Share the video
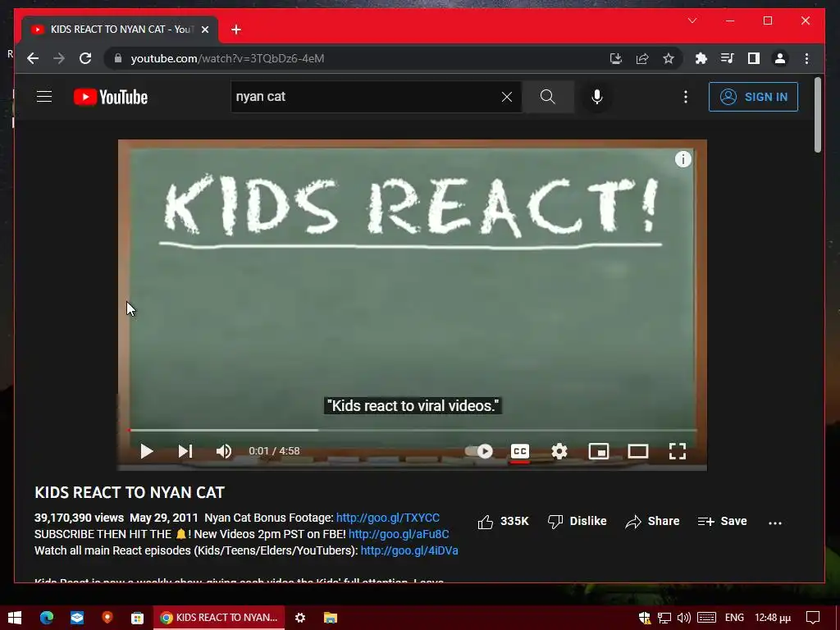 pos(652,521)
